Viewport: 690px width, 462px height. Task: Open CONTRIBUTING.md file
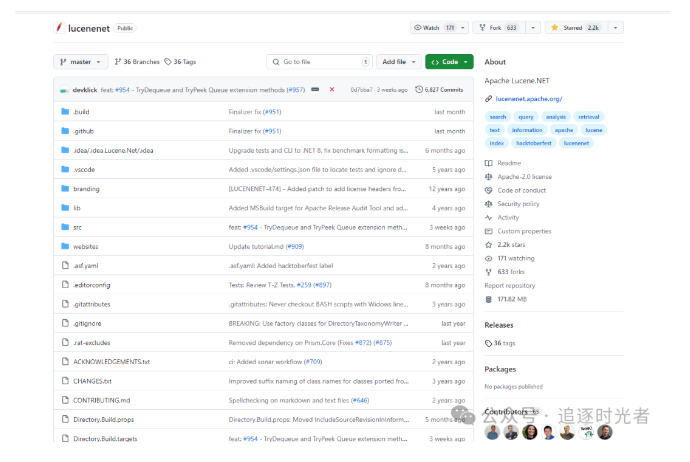pos(102,400)
